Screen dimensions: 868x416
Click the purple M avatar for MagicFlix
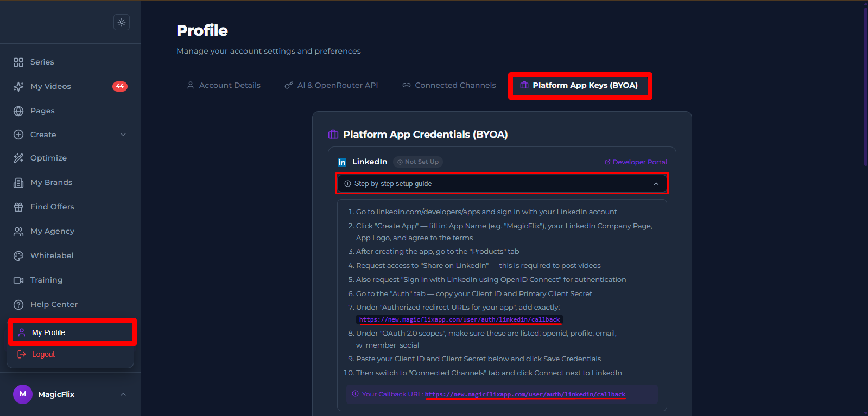23,394
